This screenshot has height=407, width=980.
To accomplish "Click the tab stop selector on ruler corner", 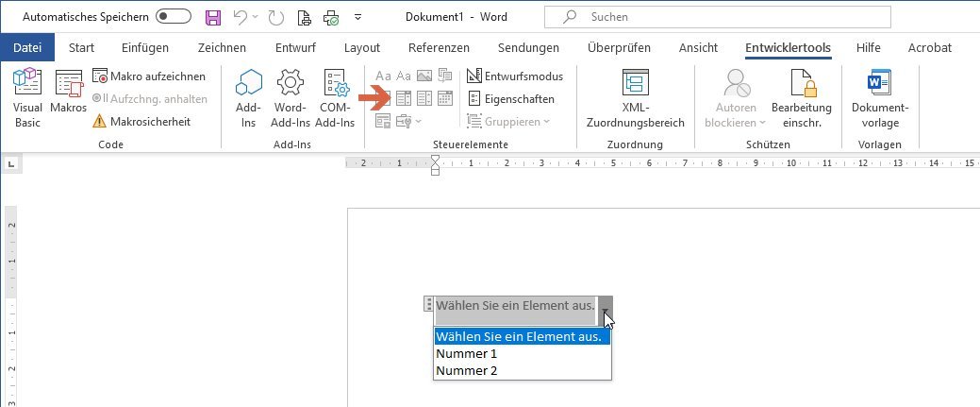I will (x=12, y=164).
